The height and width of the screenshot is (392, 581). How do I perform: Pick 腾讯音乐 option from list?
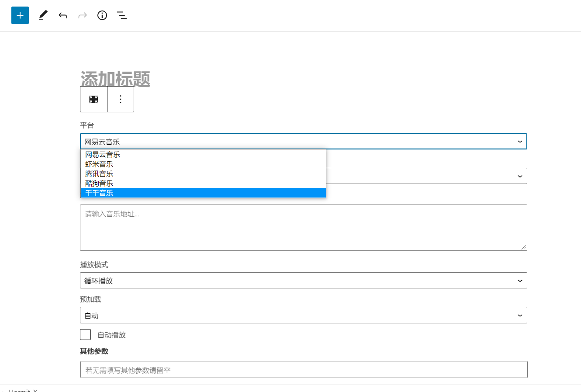tap(203, 173)
